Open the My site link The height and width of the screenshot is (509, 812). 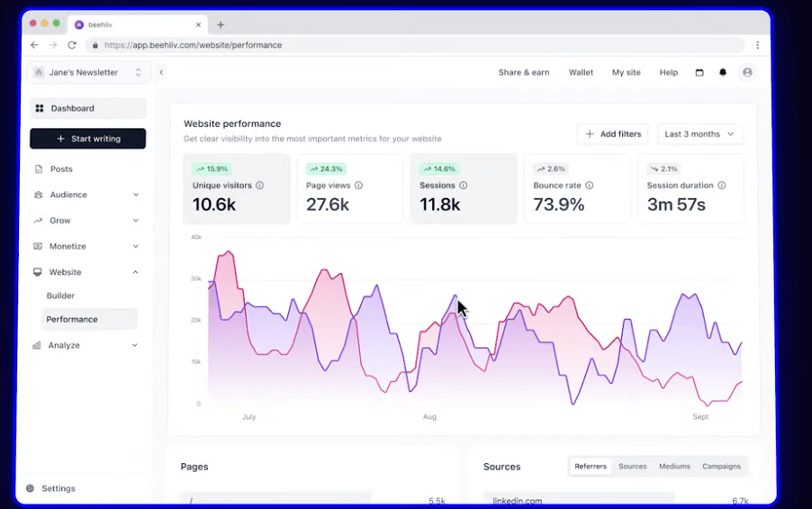point(626,73)
